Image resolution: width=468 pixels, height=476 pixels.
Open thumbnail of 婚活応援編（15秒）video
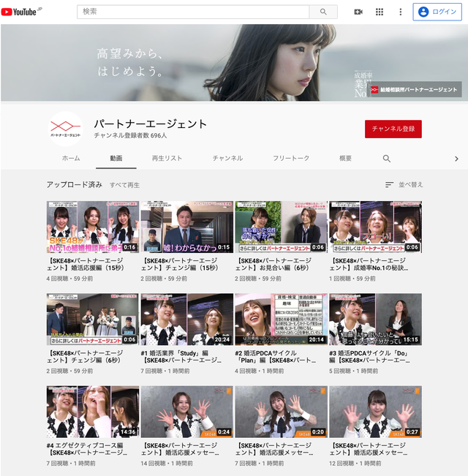tap(93, 227)
